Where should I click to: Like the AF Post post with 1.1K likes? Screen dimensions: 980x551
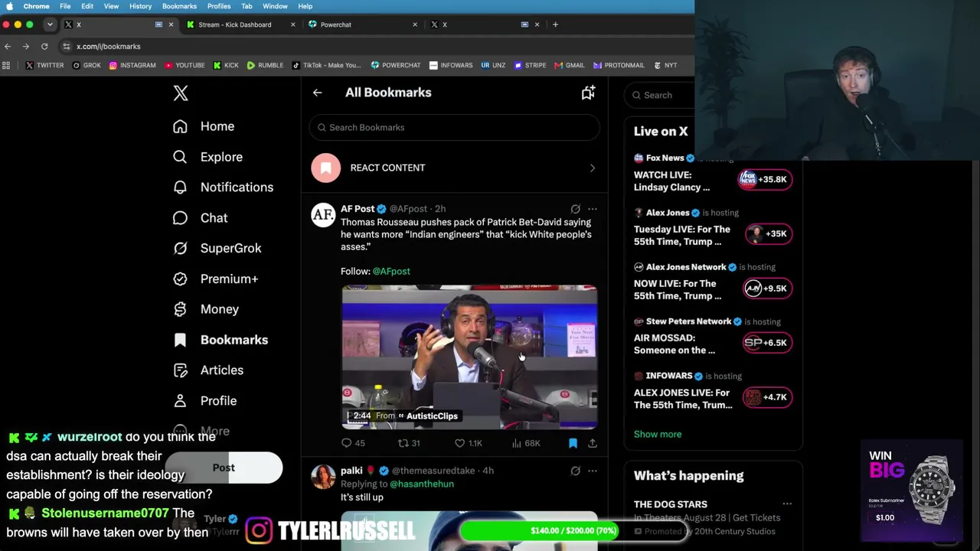469,443
